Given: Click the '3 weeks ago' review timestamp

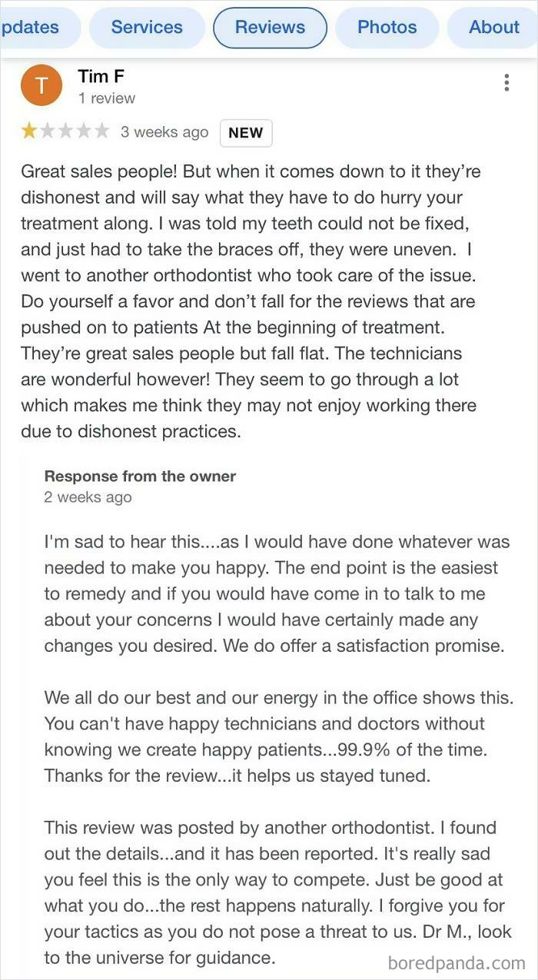Looking at the screenshot, I should [x=164, y=131].
